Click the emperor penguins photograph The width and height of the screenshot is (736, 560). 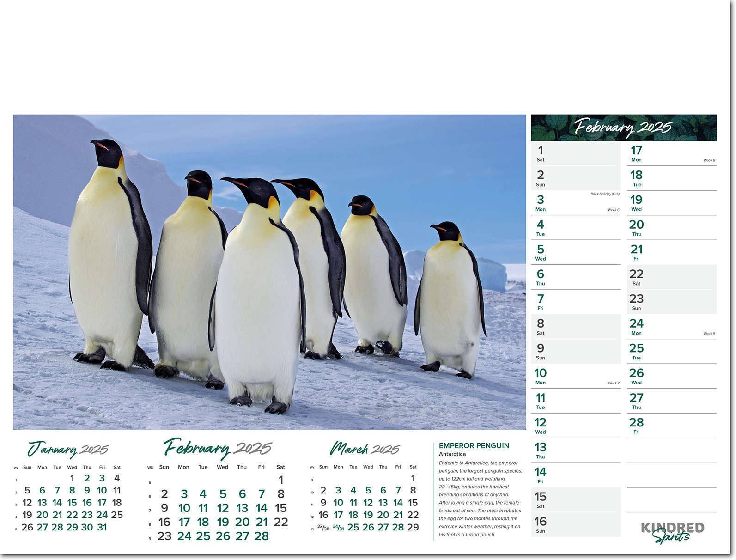[269, 272]
